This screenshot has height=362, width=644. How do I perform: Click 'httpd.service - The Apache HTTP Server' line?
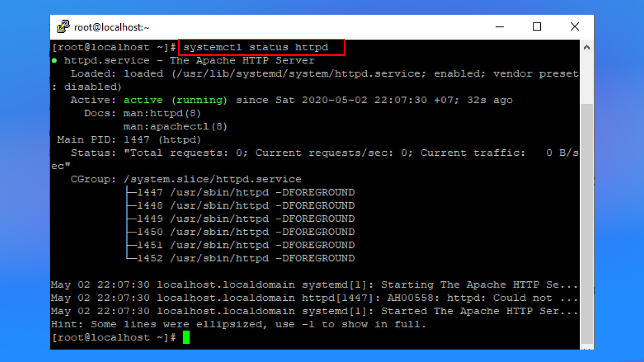[189, 60]
